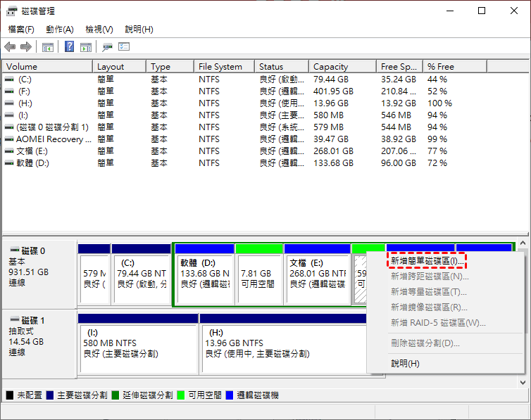Toggle the Show/Hide Action Pane toolbar icon
Image resolution: width=531 pixels, height=420 pixels.
[x=86, y=47]
